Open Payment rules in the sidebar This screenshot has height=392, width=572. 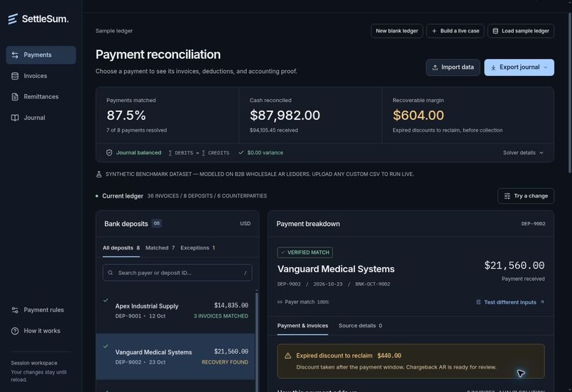(x=41, y=310)
